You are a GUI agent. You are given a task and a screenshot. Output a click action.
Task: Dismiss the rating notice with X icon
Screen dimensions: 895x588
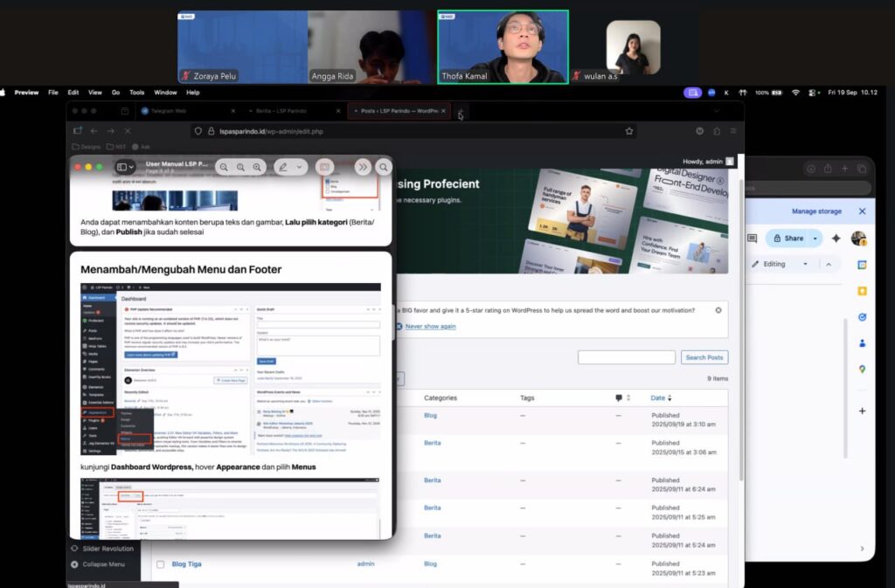(x=718, y=310)
